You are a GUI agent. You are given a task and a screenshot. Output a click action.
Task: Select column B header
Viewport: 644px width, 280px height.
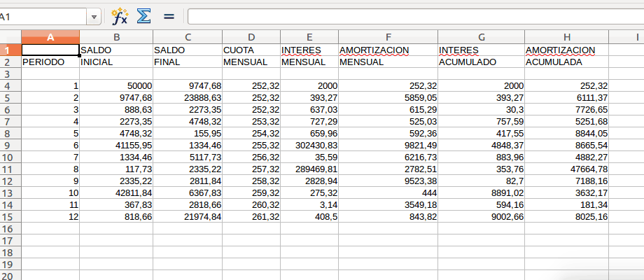tap(116, 37)
